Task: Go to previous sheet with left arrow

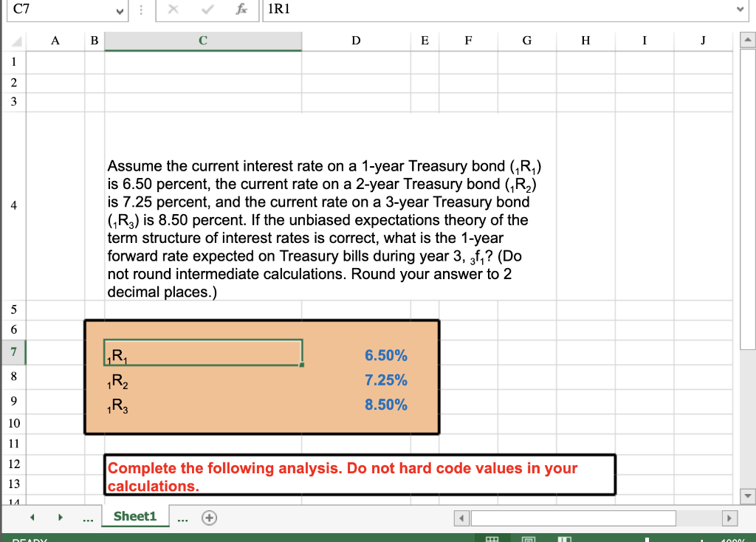Action: click(x=32, y=518)
